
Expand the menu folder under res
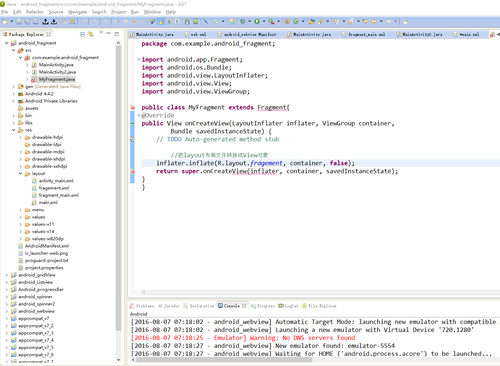(20, 210)
